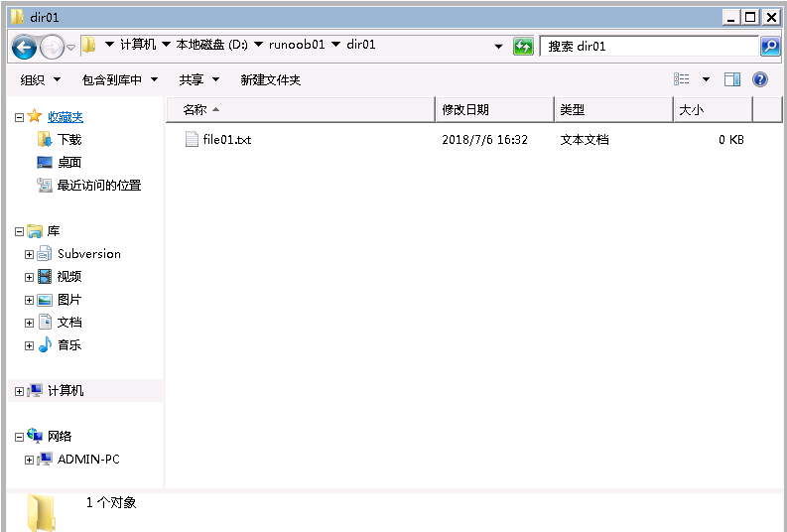Click the green refresh icon in address bar
This screenshot has width=787, height=532.
[x=523, y=47]
